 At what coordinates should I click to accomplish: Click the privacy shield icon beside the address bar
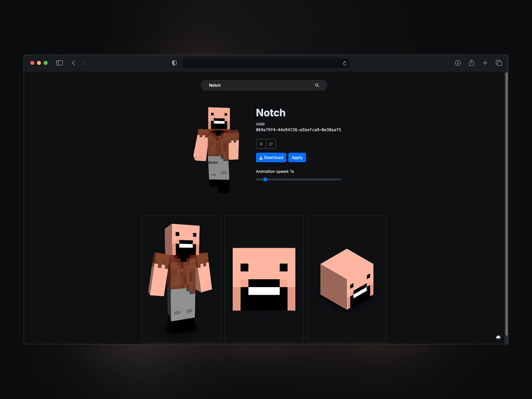click(174, 63)
